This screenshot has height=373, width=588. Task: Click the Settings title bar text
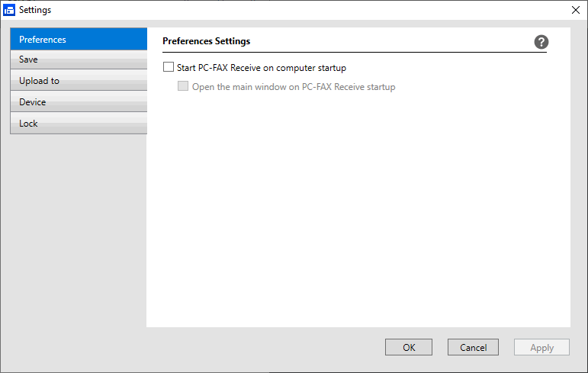36,10
